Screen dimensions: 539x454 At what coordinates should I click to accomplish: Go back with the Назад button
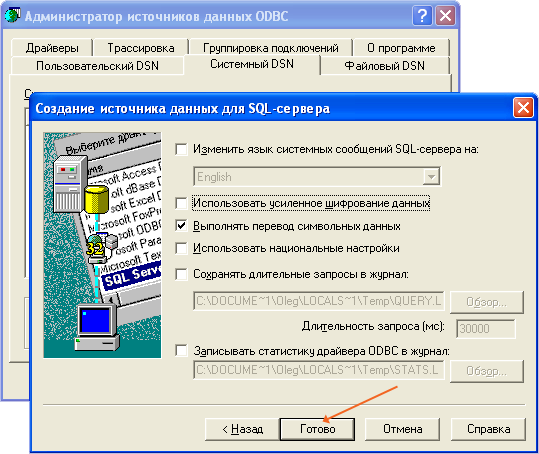click(x=243, y=429)
